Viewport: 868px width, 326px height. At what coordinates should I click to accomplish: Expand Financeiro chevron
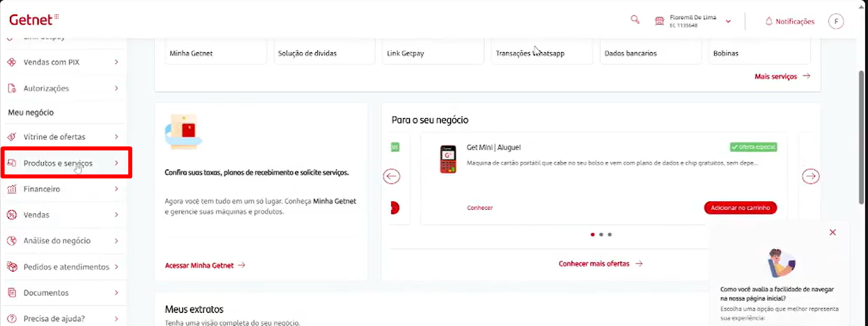click(116, 189)
